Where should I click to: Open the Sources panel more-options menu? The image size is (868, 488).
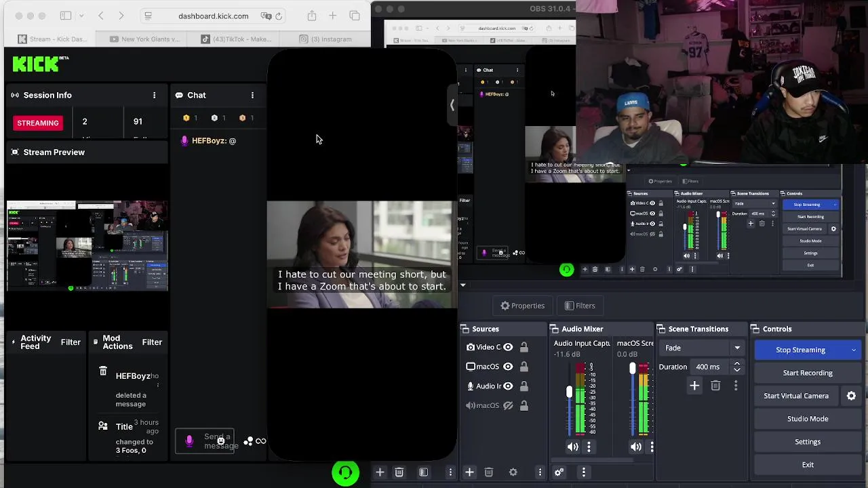click(540, 472)
